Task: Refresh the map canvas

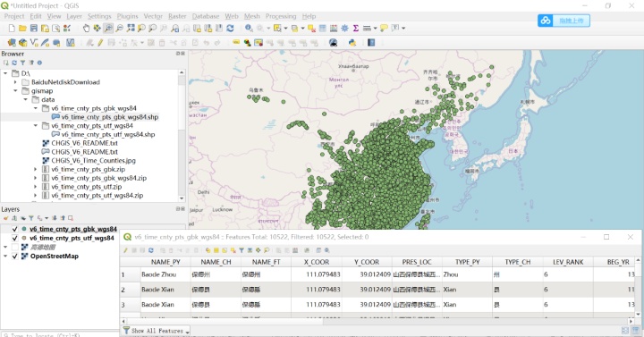Action: click(230, 28)
